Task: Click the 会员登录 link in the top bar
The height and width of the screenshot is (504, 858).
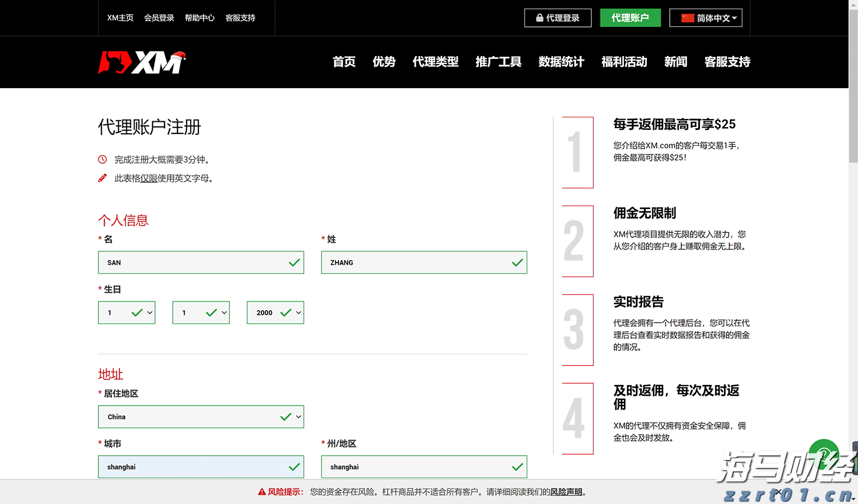Action: pos(159,18)
